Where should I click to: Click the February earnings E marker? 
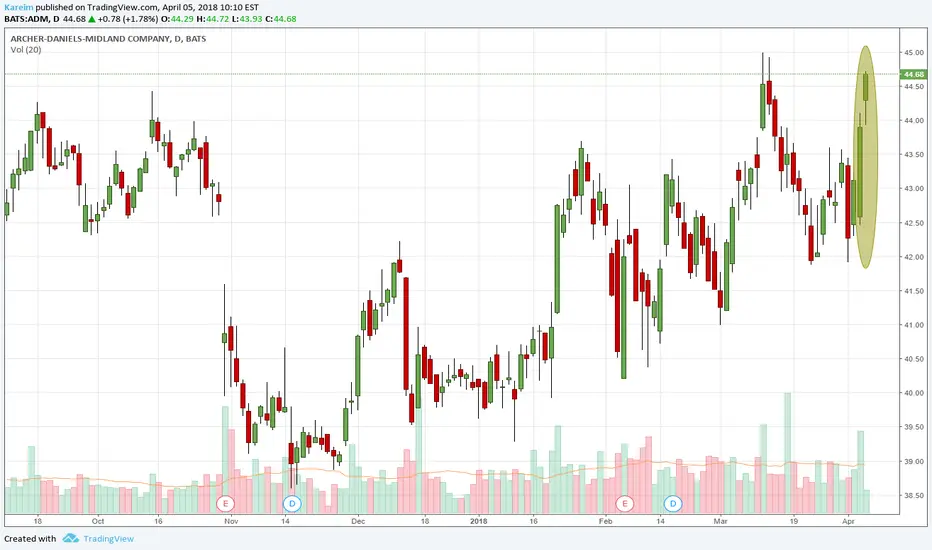625,504
